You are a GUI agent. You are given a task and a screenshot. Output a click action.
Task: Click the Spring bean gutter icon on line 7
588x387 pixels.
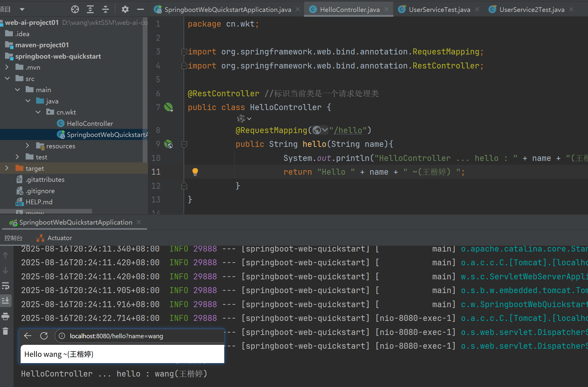point(169,107)
